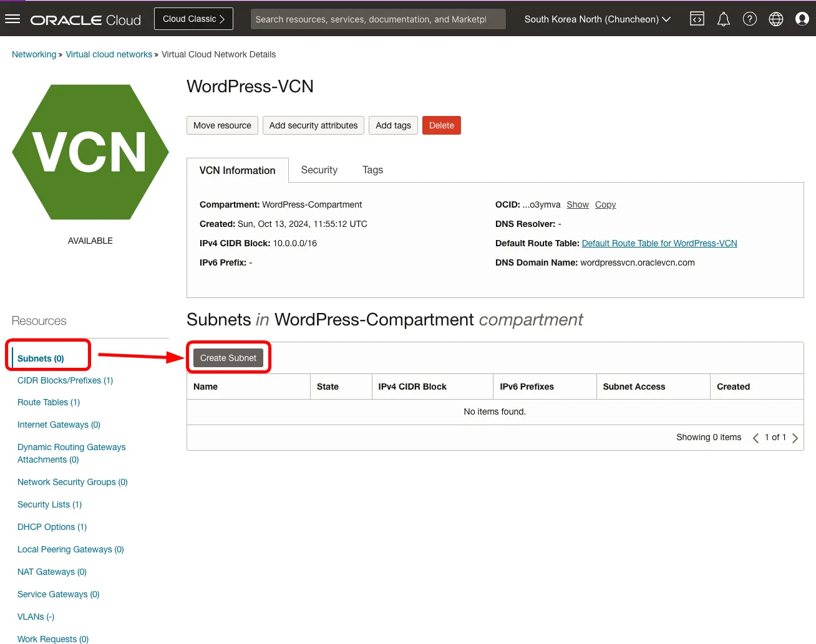Click the Created date Sun, Oct 13, 2024
This screenshot has height=644, width=816.
pos(303,224)
